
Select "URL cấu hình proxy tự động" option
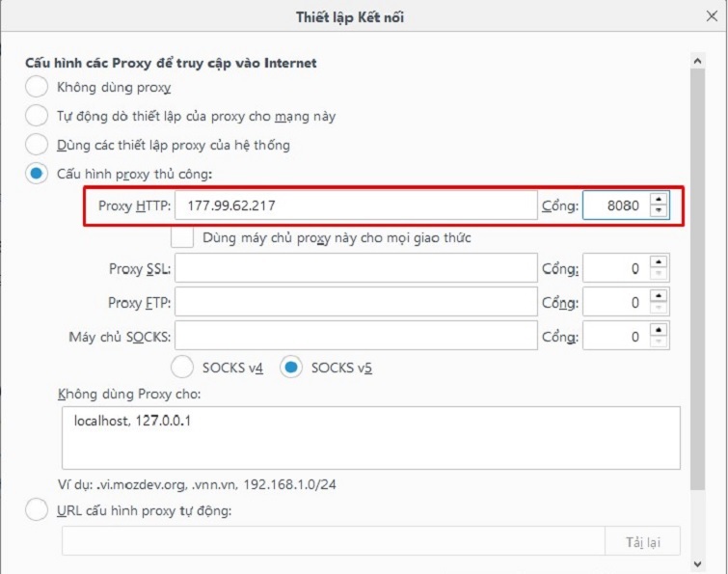(x=37, y=509)
